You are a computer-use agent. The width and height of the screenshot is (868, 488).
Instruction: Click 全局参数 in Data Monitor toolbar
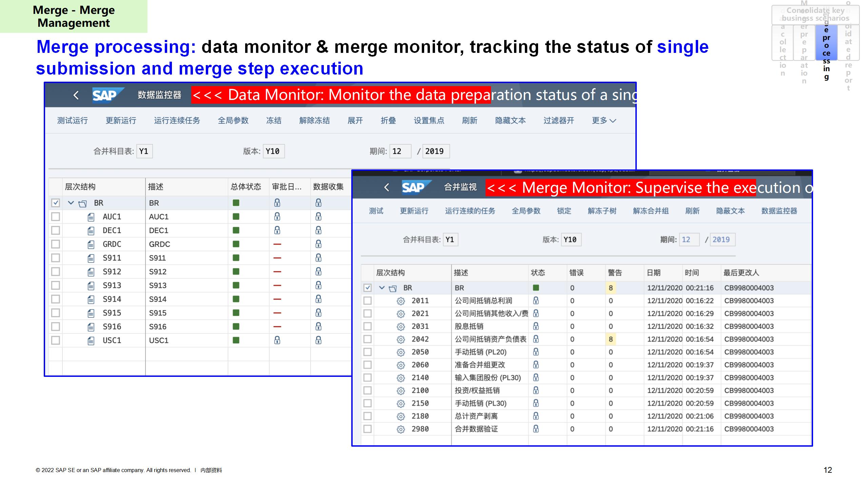(x=233, y=121)
